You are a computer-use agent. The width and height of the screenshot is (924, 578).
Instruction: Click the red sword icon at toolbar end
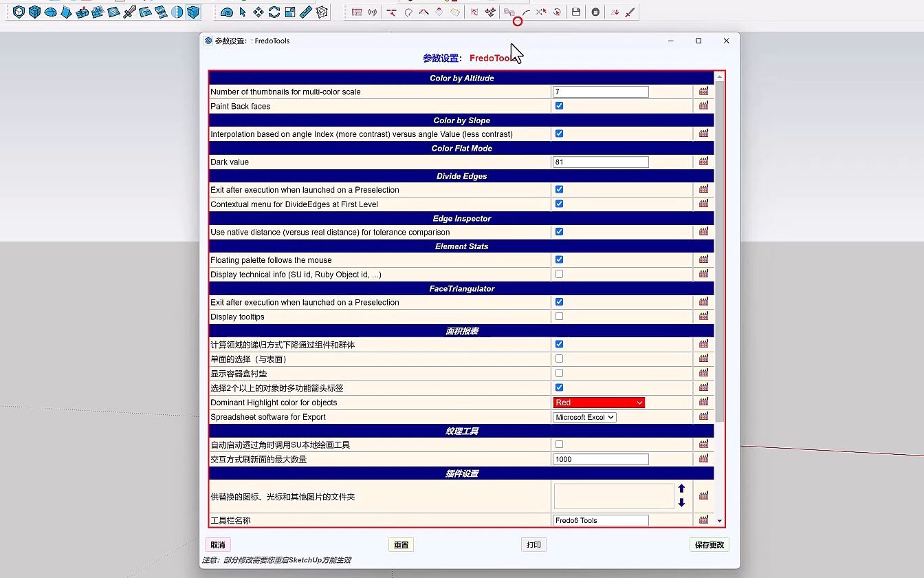pos(630,12)
